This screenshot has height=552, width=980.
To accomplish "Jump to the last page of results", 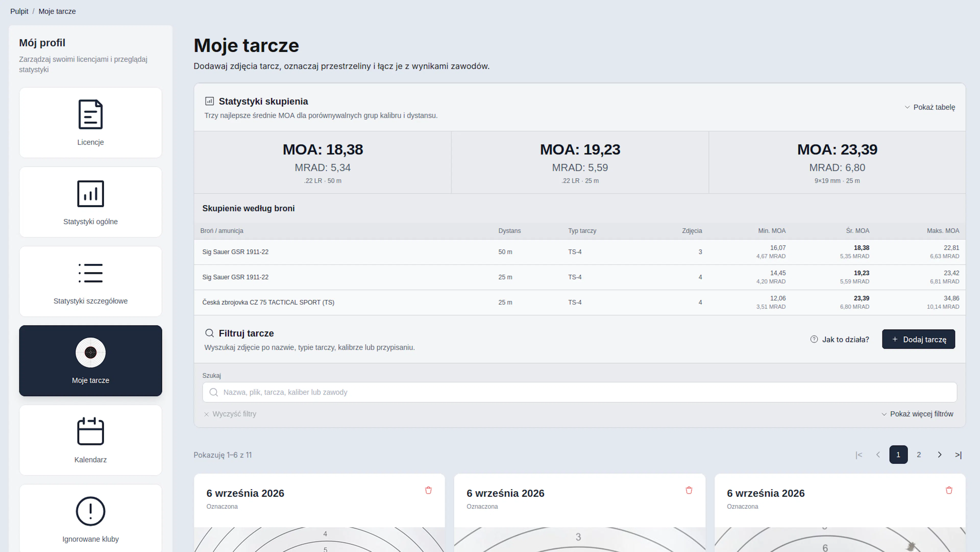I will coord(958,454).
